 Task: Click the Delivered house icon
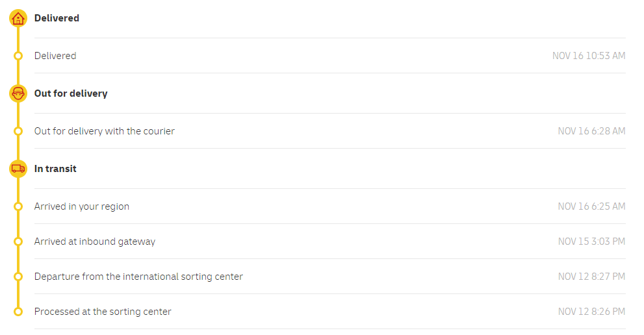pyautogui.click(x=18, y=18)
